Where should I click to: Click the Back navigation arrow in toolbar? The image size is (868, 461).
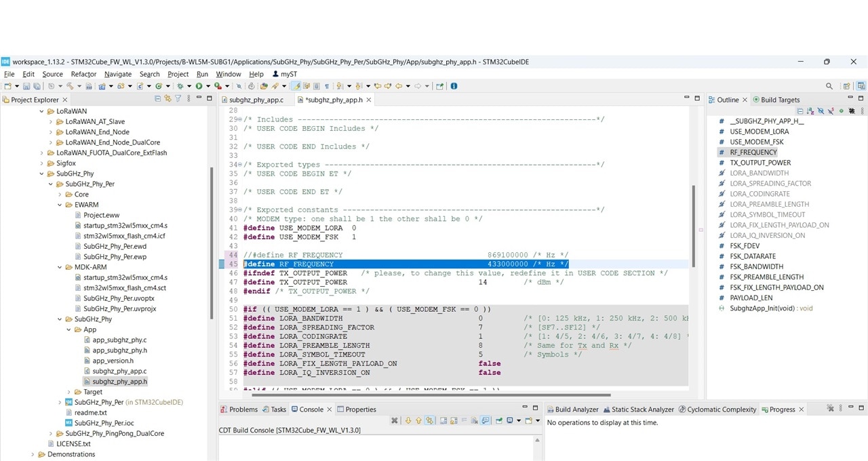click(x=399, y=86)
